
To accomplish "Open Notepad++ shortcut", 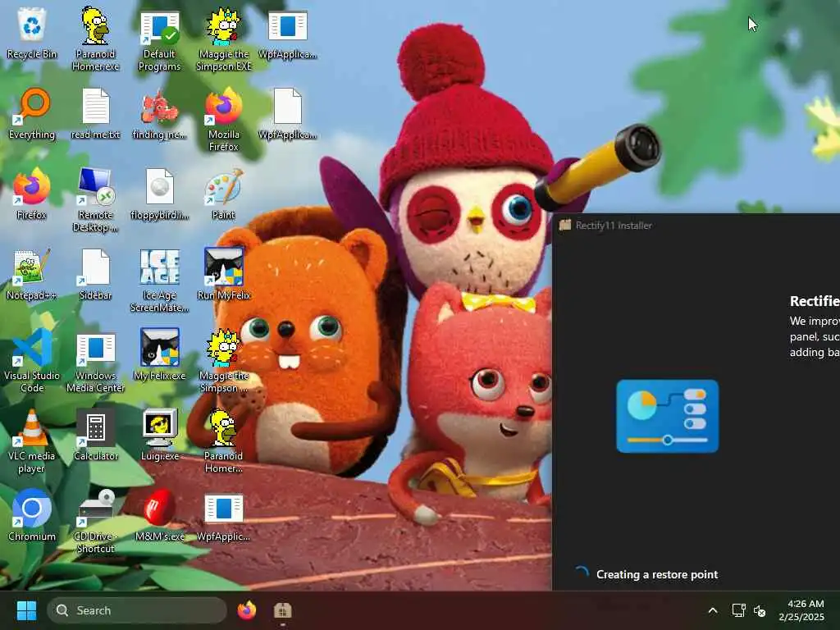I will (32, 274).
